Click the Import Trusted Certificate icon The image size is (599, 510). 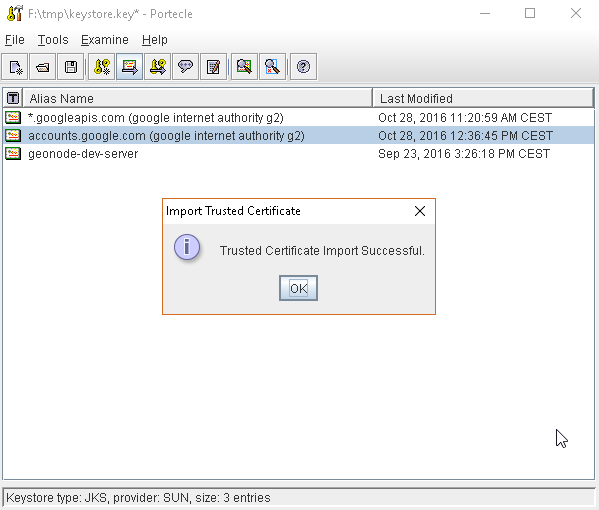130,67
